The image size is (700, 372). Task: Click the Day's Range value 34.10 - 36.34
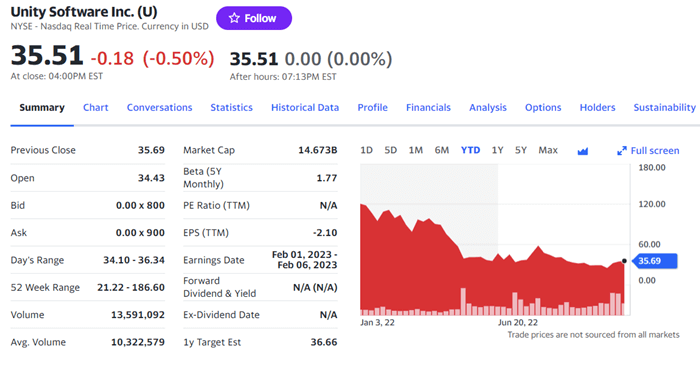click(x=134, y=260)
